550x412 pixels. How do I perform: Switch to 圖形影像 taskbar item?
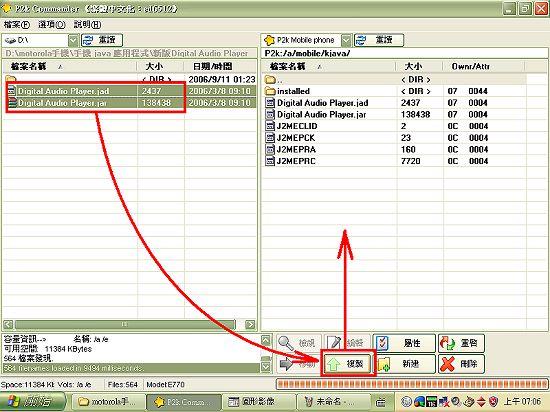coord(259,402)
